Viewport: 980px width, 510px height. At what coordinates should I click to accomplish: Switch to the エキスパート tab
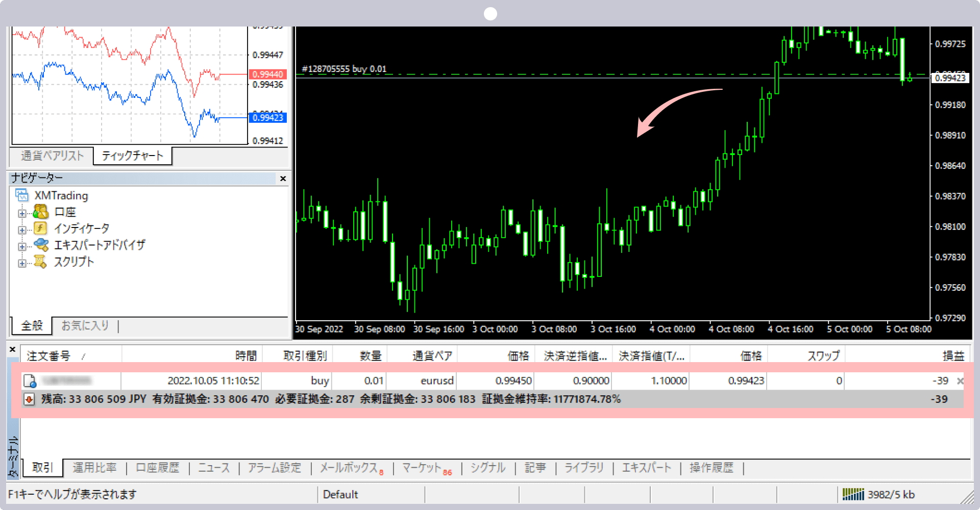pos(646,468)
